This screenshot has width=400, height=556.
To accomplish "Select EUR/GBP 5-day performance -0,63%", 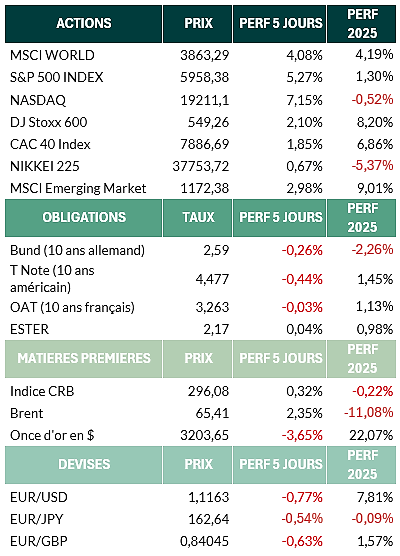I will [302, 541].
